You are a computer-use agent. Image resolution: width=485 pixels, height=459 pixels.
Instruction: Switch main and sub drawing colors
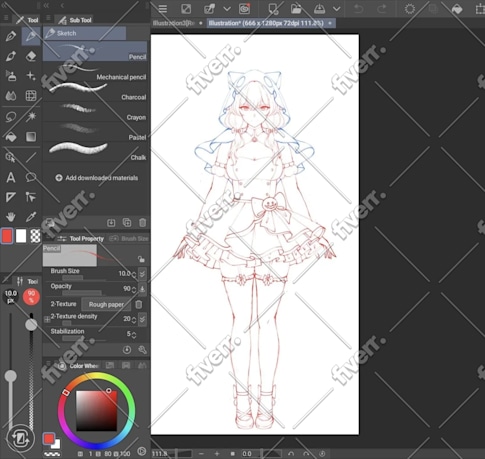[x=21, y=438]
